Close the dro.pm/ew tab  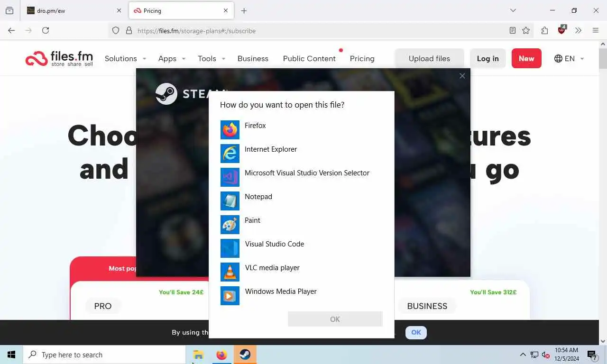pyautogui.click(x=119, y=10)
